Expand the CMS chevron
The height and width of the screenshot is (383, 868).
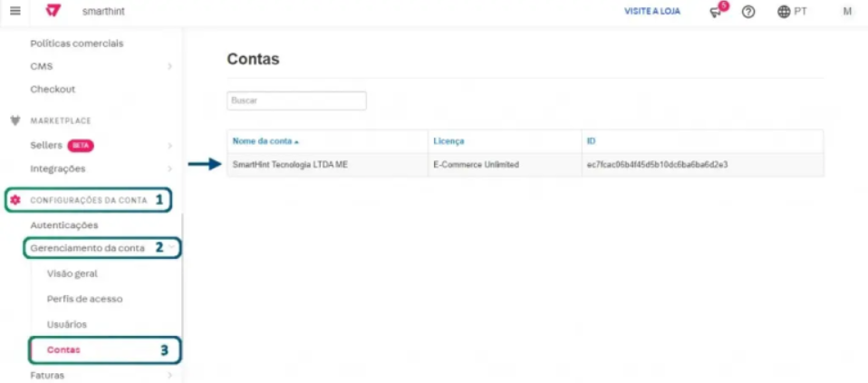170,66
